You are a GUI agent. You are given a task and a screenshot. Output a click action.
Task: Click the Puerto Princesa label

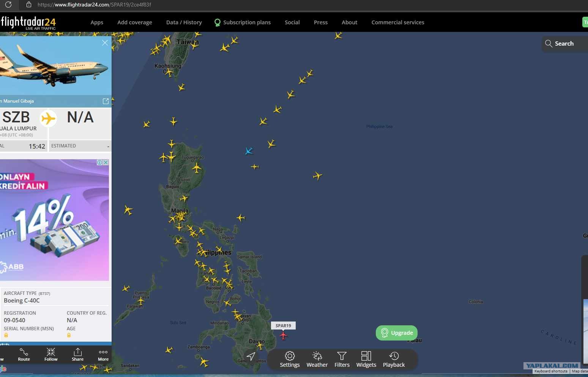pyautogui.click(x=141, y=295)
